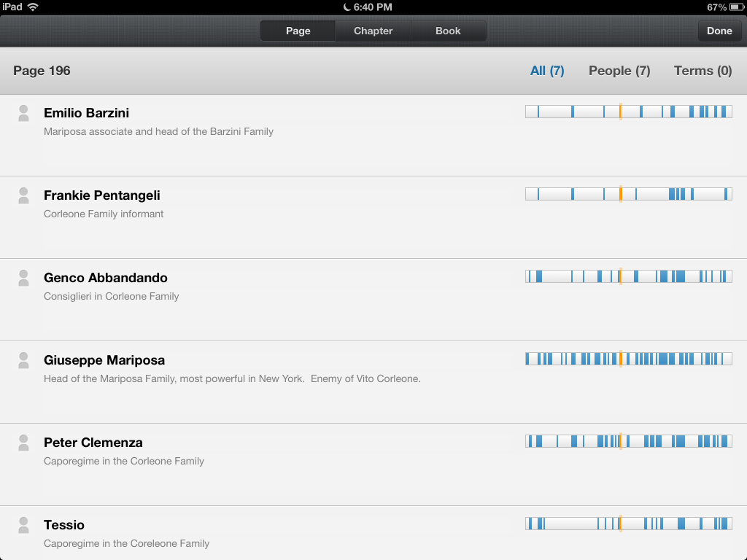Click 'Consiglieri in Corleone Family' description
This screenshot has width=747, height=560.
tap(112, 297)
